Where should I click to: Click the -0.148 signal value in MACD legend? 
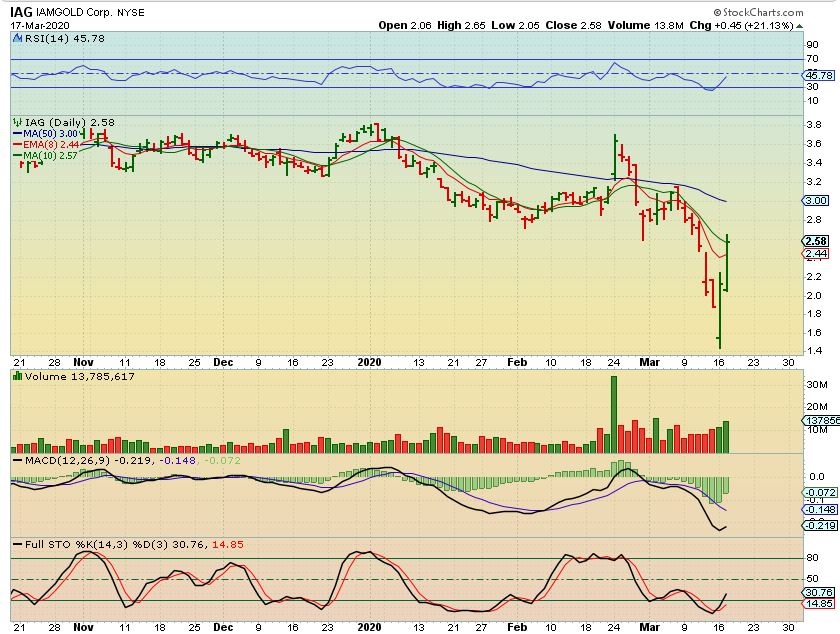(178, 460)
